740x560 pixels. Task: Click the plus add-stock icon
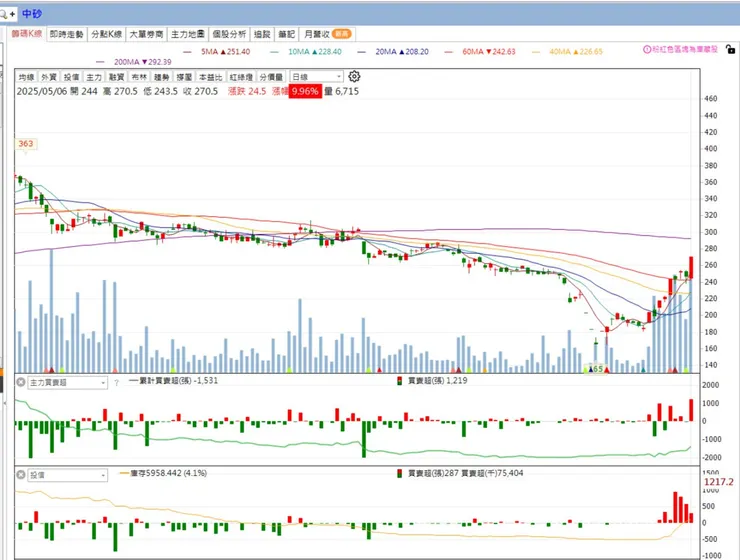[x=12, y=14]
